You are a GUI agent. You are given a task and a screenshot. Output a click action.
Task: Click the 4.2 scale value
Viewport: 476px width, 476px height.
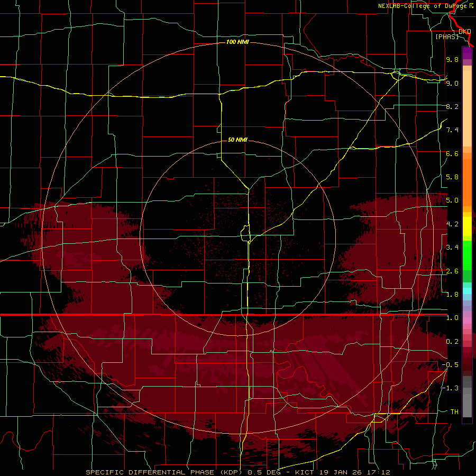pos(452,224)
